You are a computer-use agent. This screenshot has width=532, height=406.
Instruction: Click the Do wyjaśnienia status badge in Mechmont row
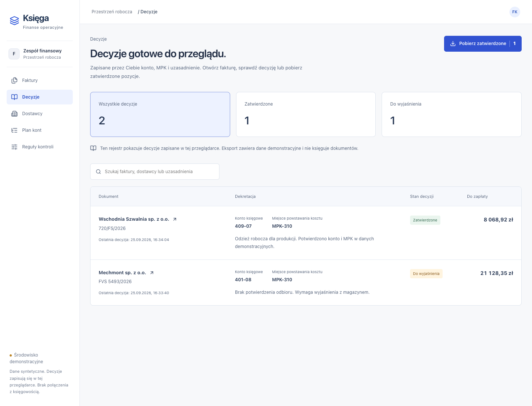(x=426, y=274)
